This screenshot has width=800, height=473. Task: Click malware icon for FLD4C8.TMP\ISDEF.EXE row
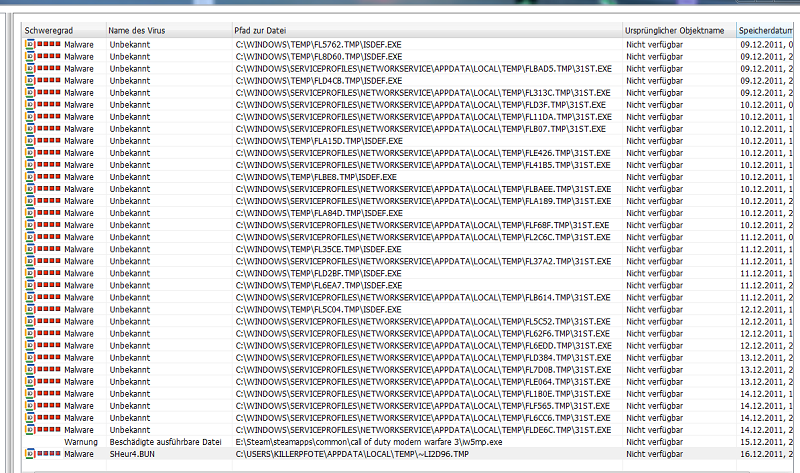[30, 81]
